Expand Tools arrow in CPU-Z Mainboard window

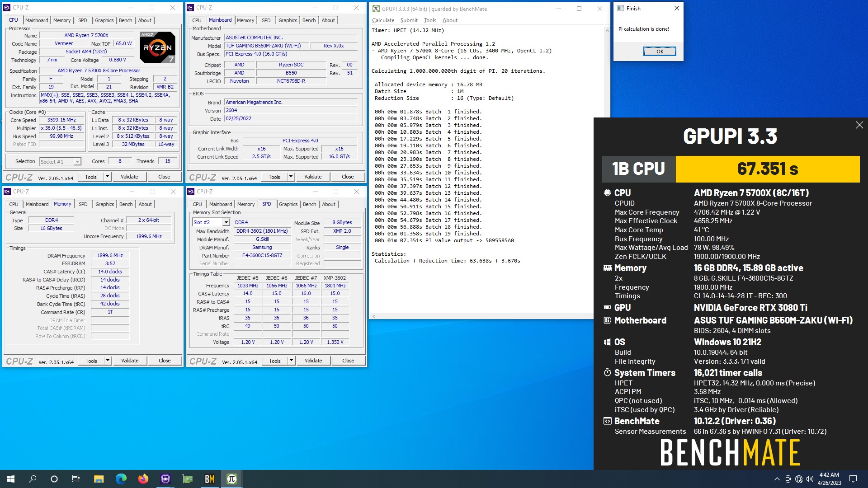pos(291,177)
